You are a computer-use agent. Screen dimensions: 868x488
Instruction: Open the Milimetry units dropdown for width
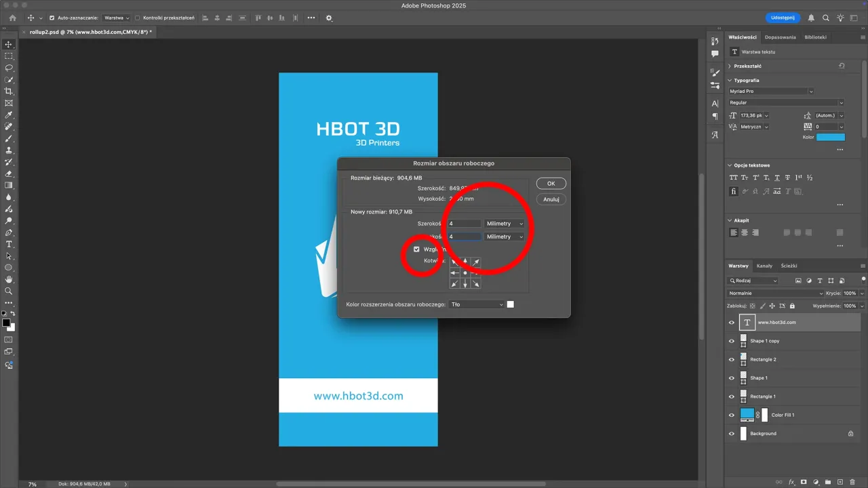pos(503,223)
